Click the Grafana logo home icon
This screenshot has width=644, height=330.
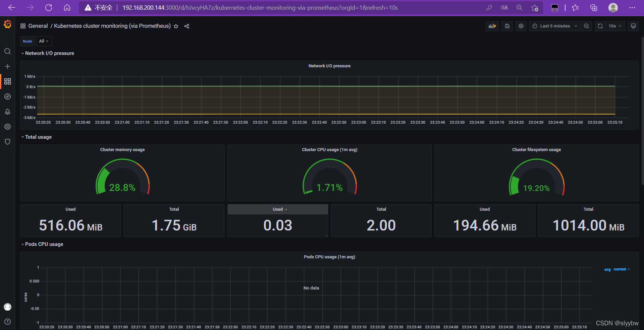click(x=7, y=24)
